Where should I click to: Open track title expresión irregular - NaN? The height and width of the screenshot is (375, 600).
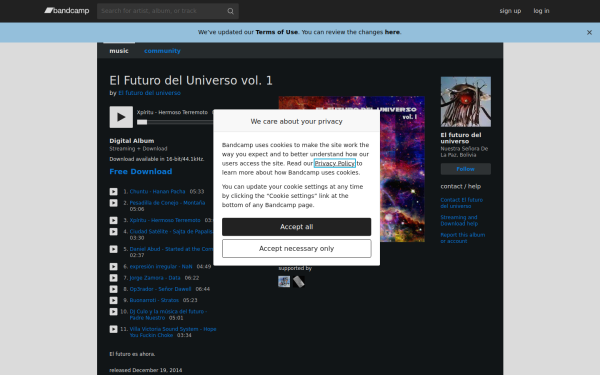tap(161, 266)
